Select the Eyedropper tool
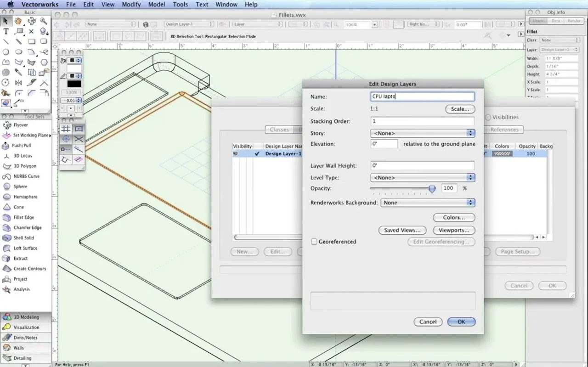Viewport: 588px width, 367px height. (x=18, y=73)
